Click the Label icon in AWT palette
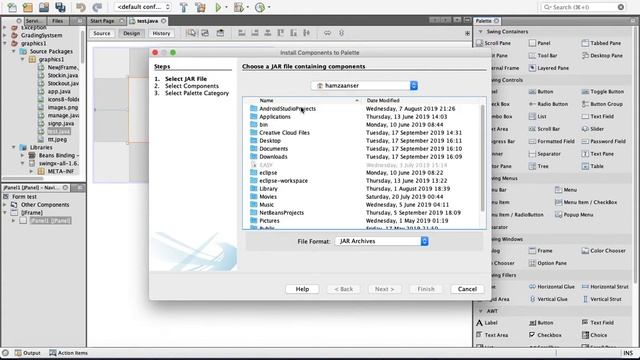The width and height of the screenshot is (640, 360). [x=480, y=322]
